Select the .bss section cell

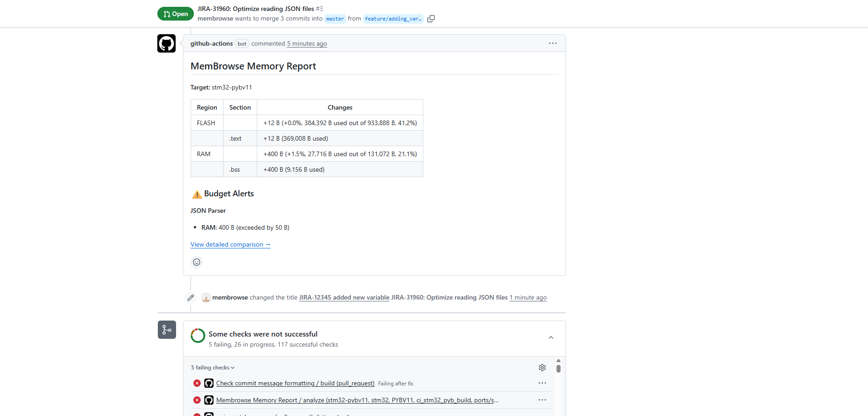click(x=240, y=169)
